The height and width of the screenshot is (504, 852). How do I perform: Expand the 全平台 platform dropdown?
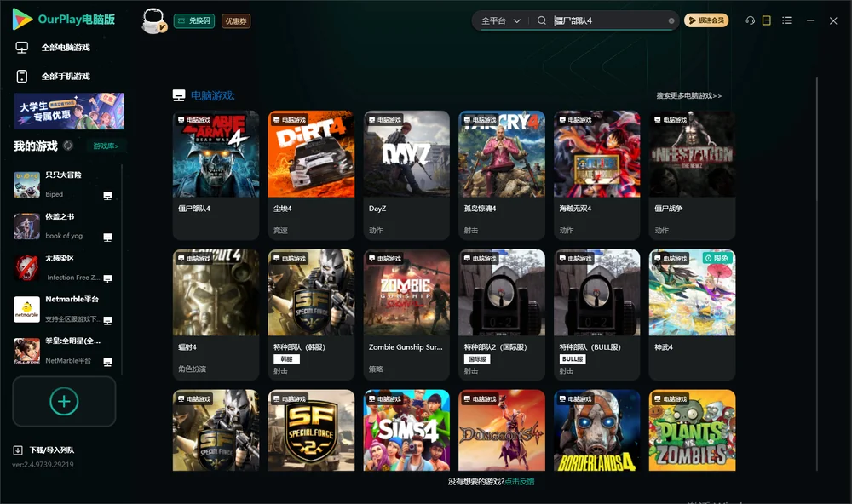pos(500,20)
